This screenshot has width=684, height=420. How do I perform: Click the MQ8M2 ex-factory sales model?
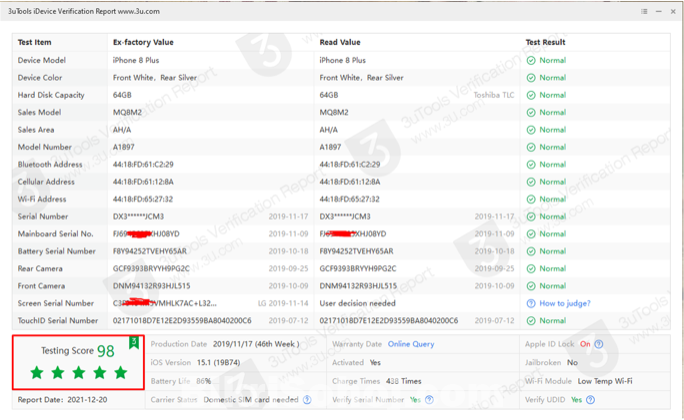tap(127, 113)
